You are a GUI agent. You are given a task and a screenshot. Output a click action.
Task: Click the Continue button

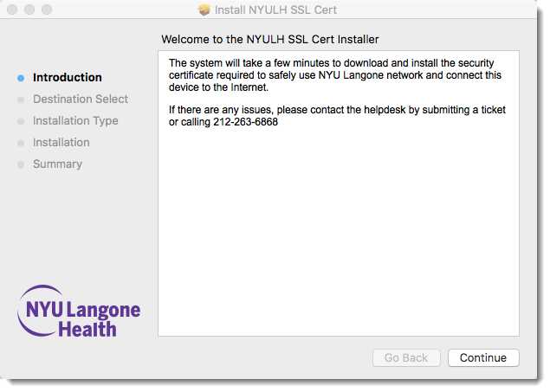coord(483,357)
